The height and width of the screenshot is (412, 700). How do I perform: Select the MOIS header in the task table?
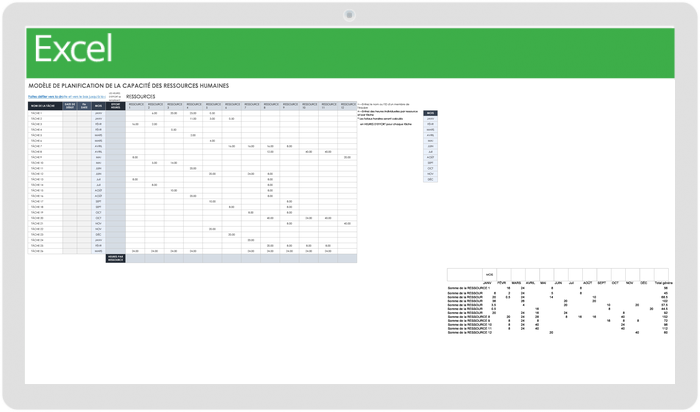pos(98,106)
